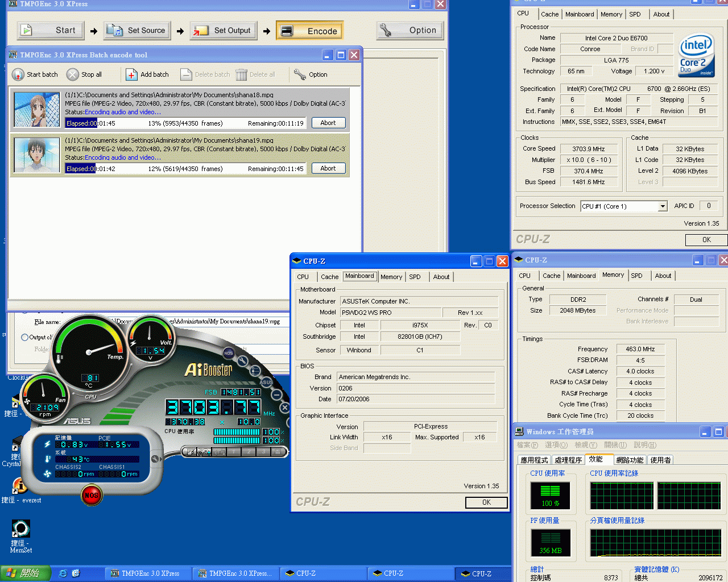Open the Set Output step in TMPGEnc

coord(224,31)
